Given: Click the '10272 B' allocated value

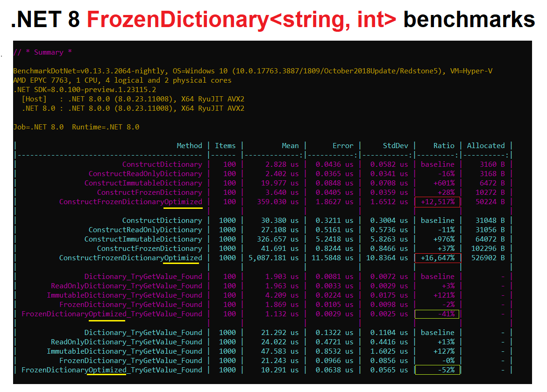Looking at the screenshot, I should (x=490, y=192).
